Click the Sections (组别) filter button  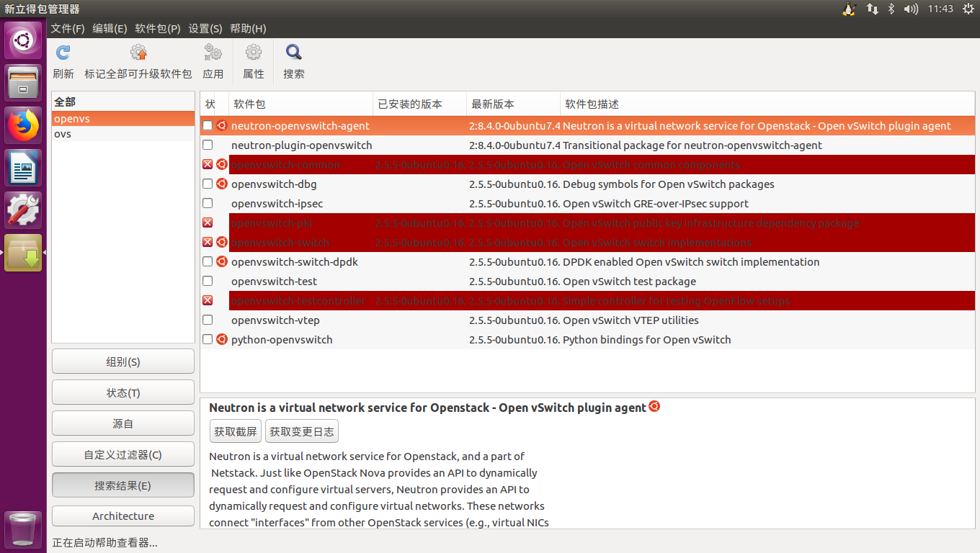[123, 361]
